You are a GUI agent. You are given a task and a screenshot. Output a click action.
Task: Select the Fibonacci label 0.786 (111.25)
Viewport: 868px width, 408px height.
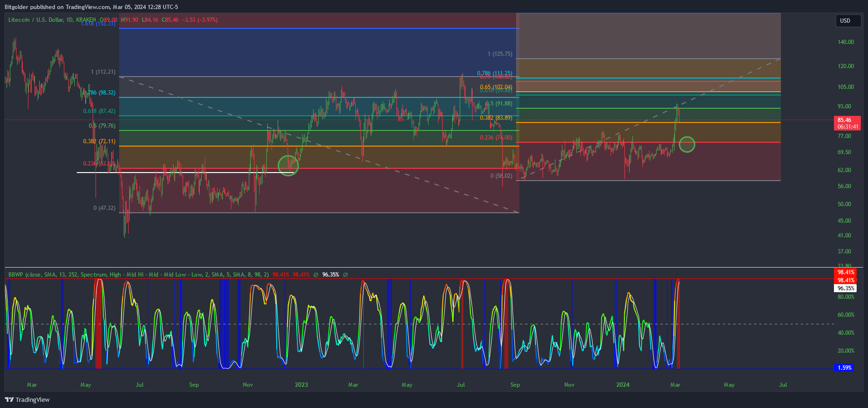pos(495,73)
